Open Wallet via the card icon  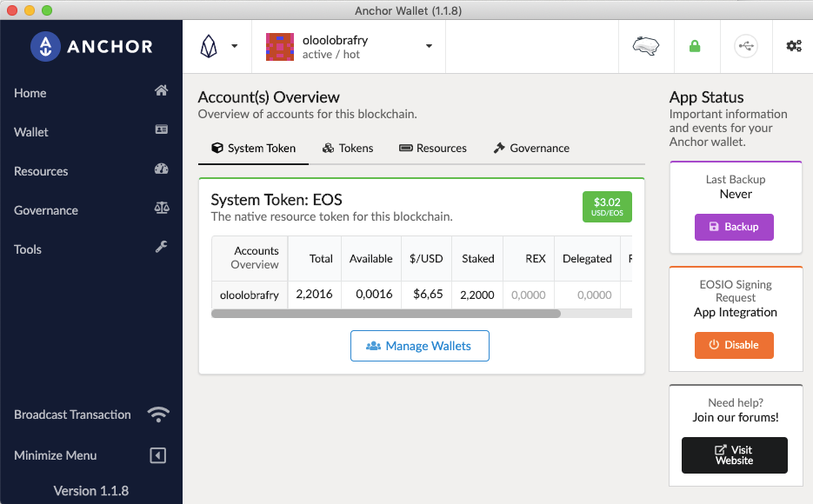point(161,129)
